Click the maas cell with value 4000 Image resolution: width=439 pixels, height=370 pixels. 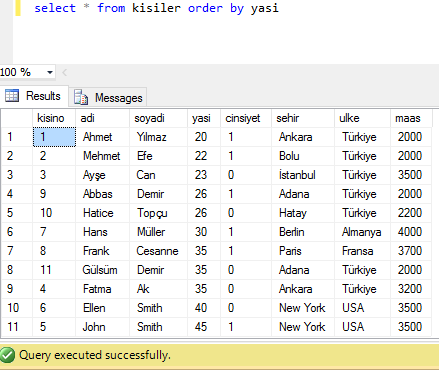411,232
